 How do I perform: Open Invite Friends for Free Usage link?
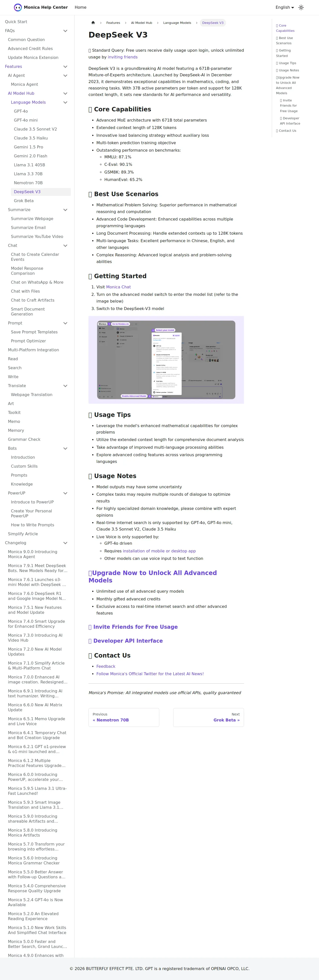(133, 627)
